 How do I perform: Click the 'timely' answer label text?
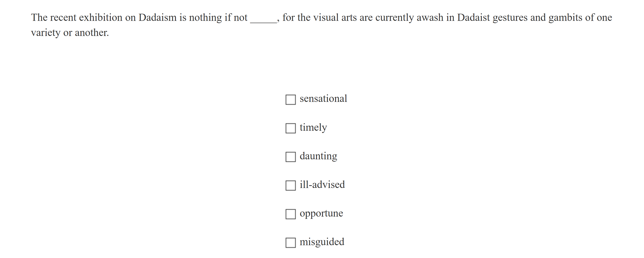(313, 128)
